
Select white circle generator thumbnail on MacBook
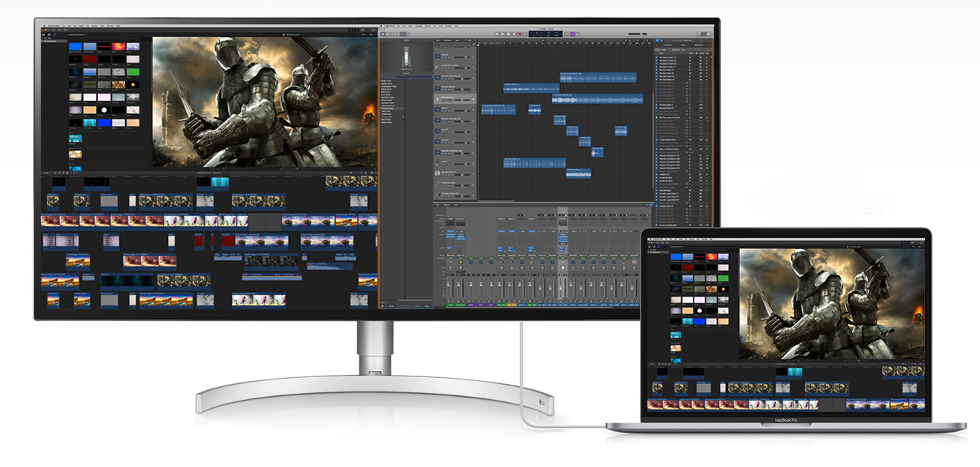pyautogui.click(x=700, y=311)
